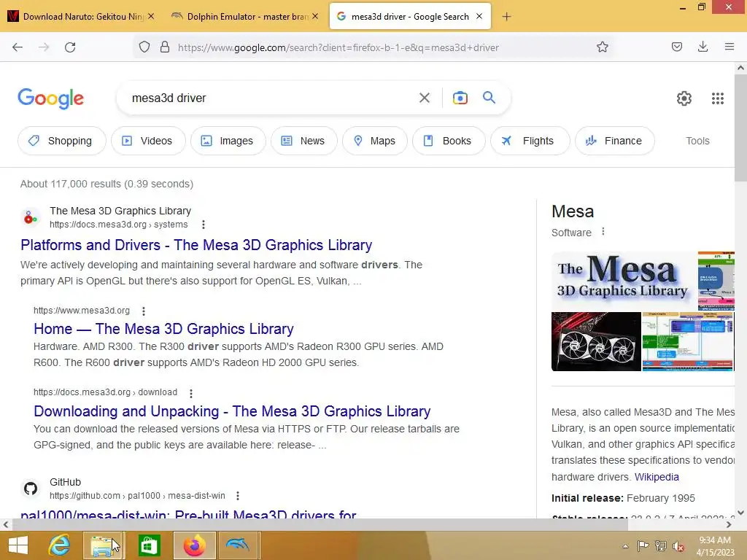Switch to the Download Naruto tab
747x560 pixels.
(x=81, y=17)
